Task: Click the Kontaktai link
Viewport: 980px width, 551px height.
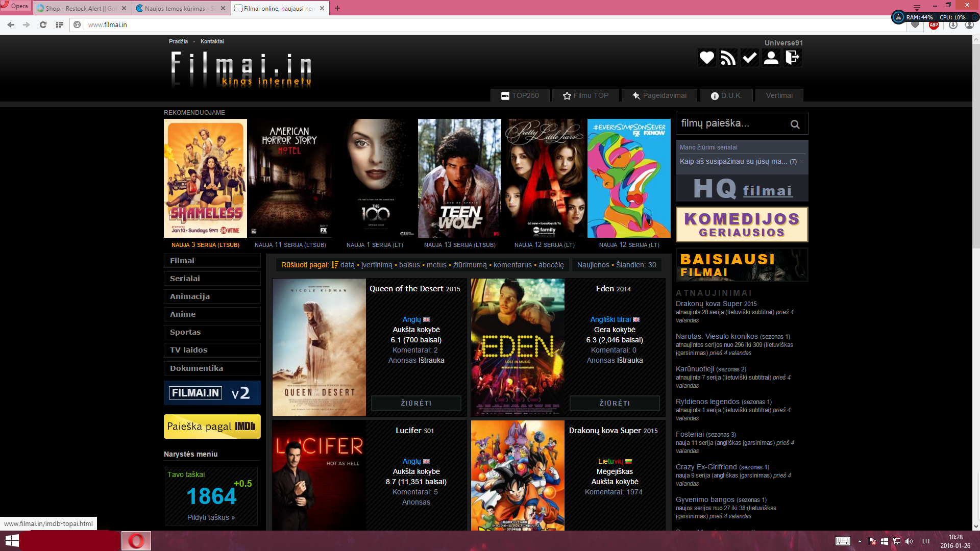Action: 212,41
